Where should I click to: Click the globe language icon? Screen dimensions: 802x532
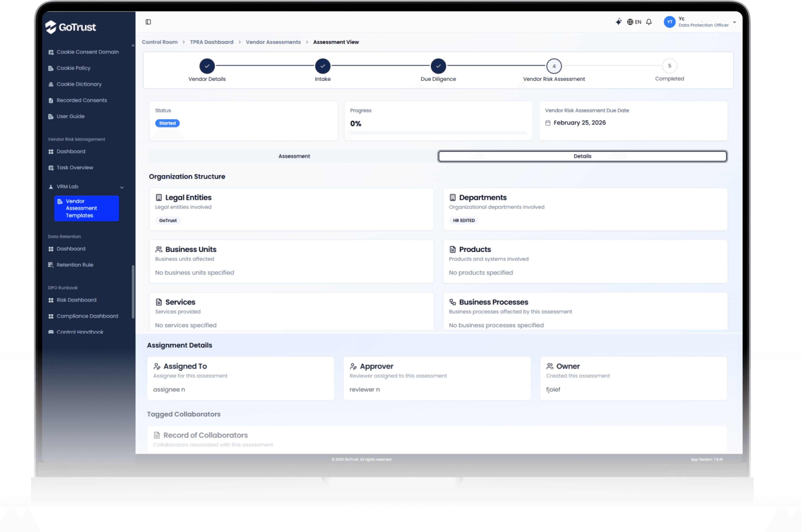pyautogui.click(x=630, y=22)
